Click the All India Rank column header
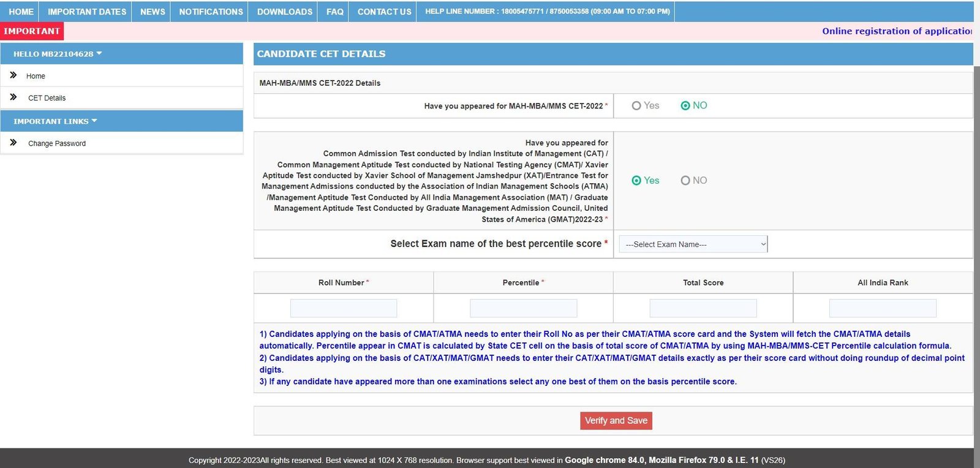980x468 pixels. [x=883, y=282]
